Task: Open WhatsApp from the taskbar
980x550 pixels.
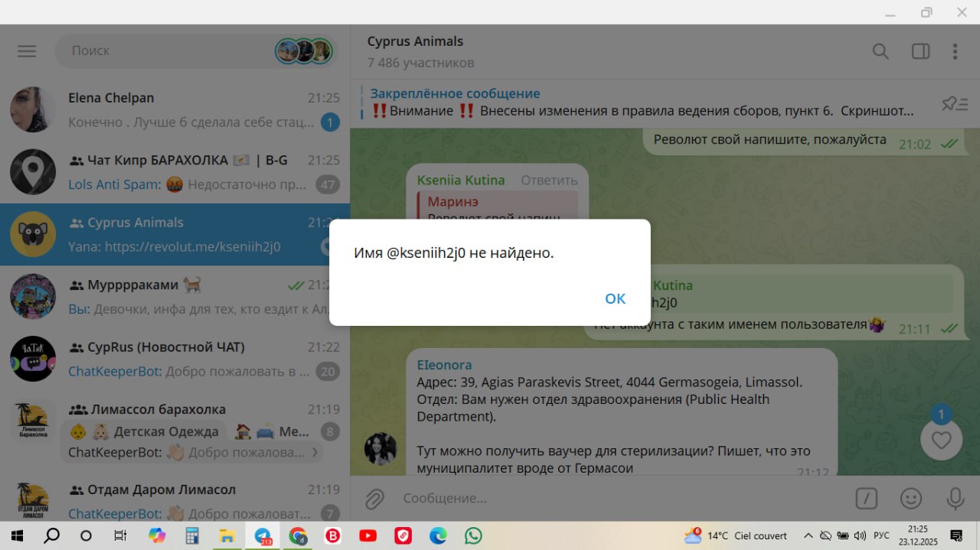Action: [473, 535]
